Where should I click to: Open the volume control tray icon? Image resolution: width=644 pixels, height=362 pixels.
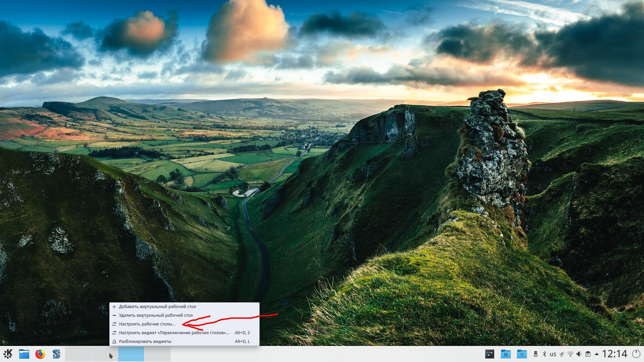pyautogui.click(x=579, y=354)
